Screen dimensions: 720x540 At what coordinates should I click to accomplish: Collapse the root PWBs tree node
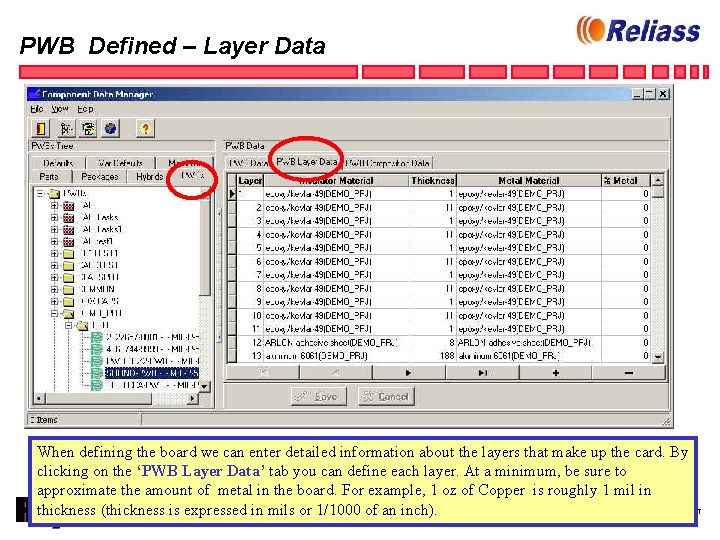point(40,193)
